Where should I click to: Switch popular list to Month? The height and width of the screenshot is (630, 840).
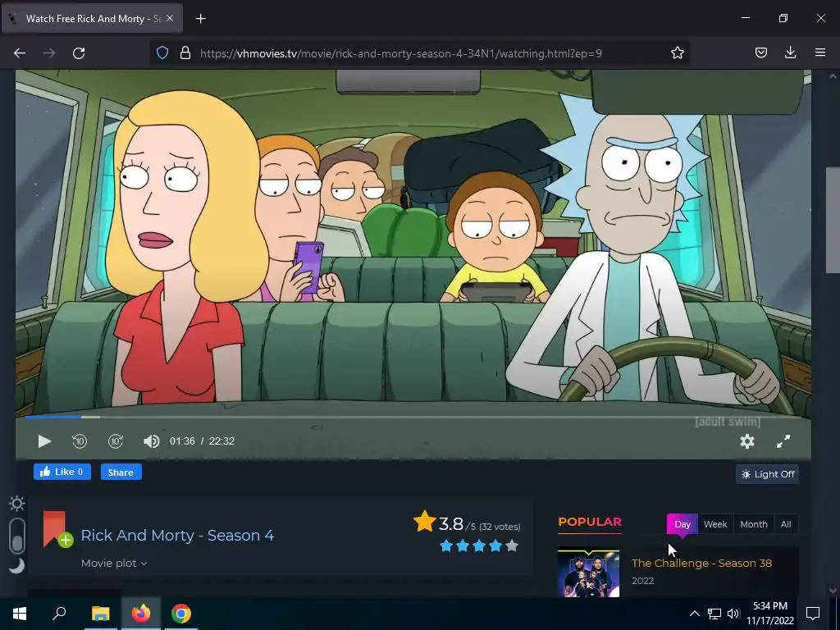pyautogui.click(x=754, y=524)
